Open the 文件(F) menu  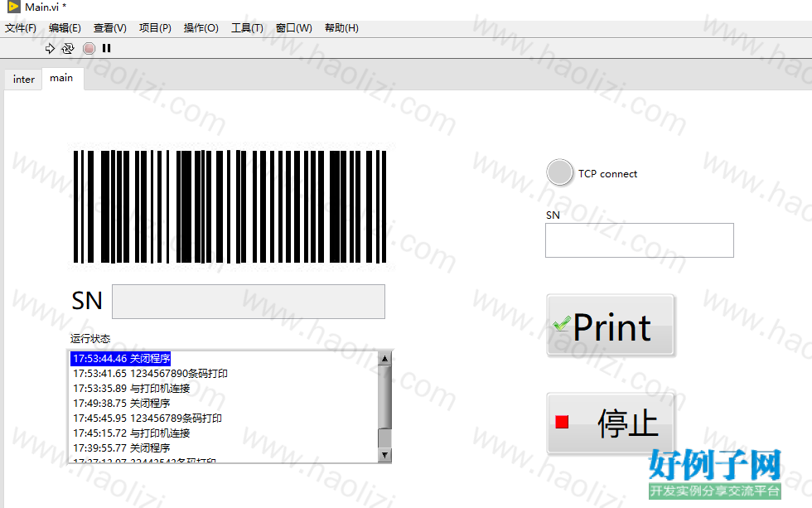[x=21, y=28]
